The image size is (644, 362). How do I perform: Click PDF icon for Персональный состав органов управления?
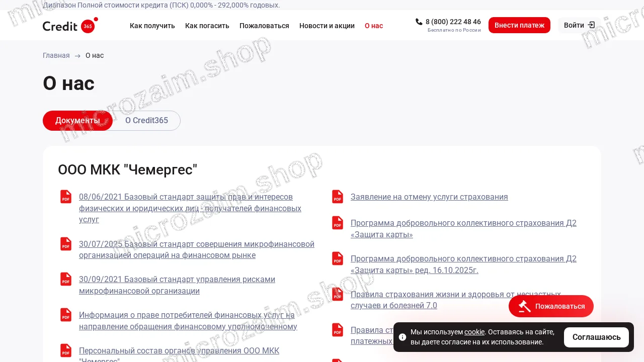pyautogui.click(x=66, y=350)
